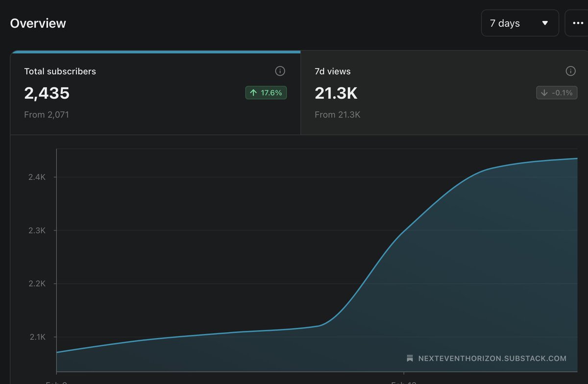This screenshot has width=588, height=384.
Task: Open the 7 days range dropdown
Action: click(520, 23)
